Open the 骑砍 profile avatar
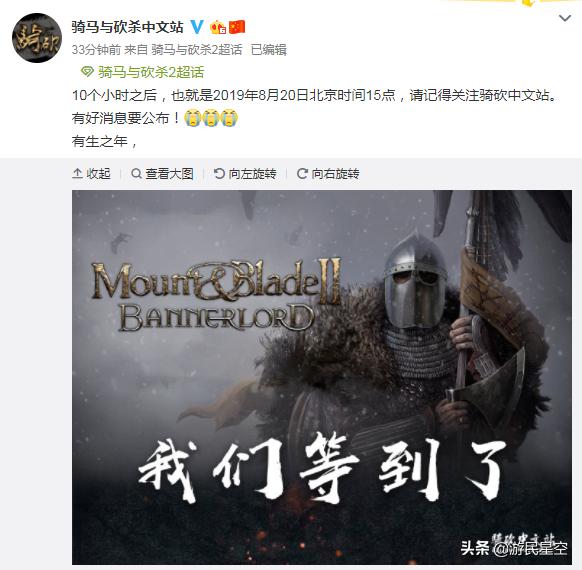Image resolution: width=582 pixels, height=570 pixels. pyautogui.click(x=37, y=38)
